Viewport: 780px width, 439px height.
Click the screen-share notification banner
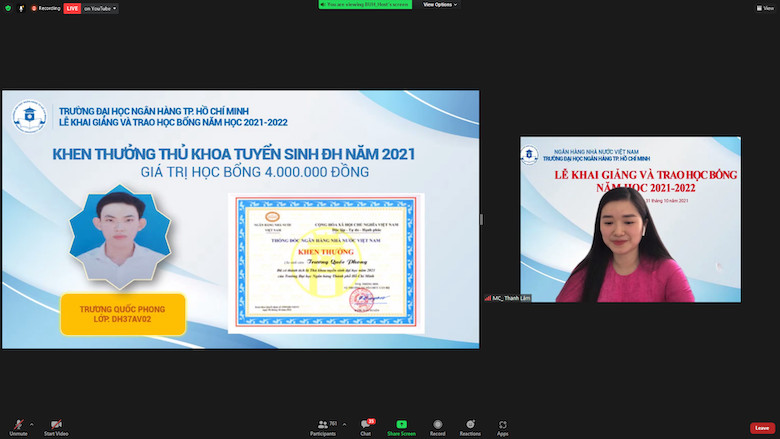pos(366,4)
